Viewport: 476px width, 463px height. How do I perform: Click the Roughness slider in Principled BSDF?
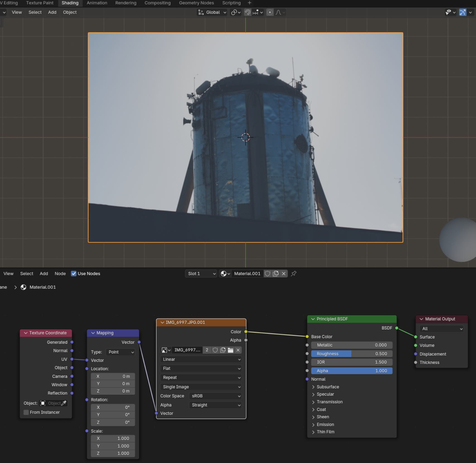click(352, 354)
